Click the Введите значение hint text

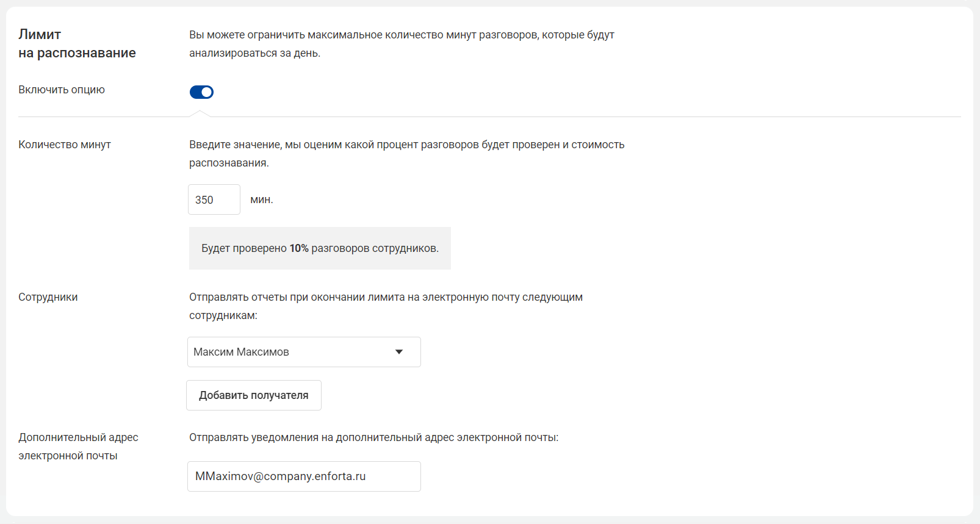click(x=407, y=154)
